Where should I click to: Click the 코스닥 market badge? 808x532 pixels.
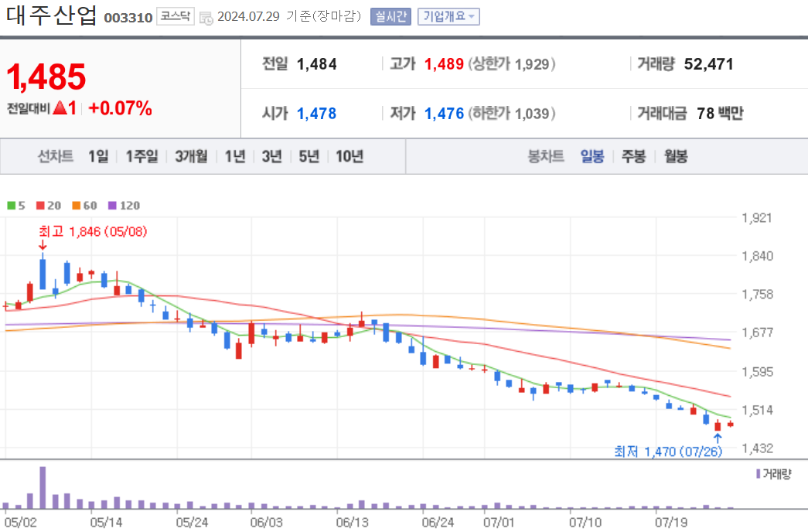176,16
